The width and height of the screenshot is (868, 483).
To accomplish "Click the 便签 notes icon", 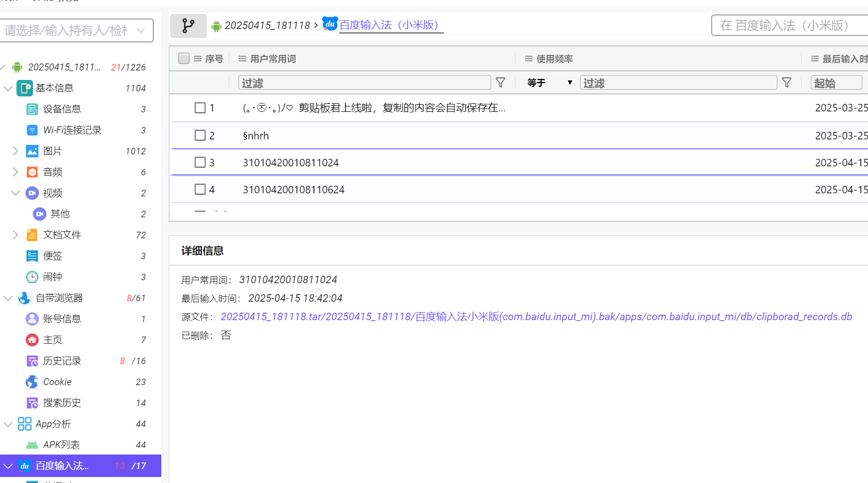I will click(32, 256).
